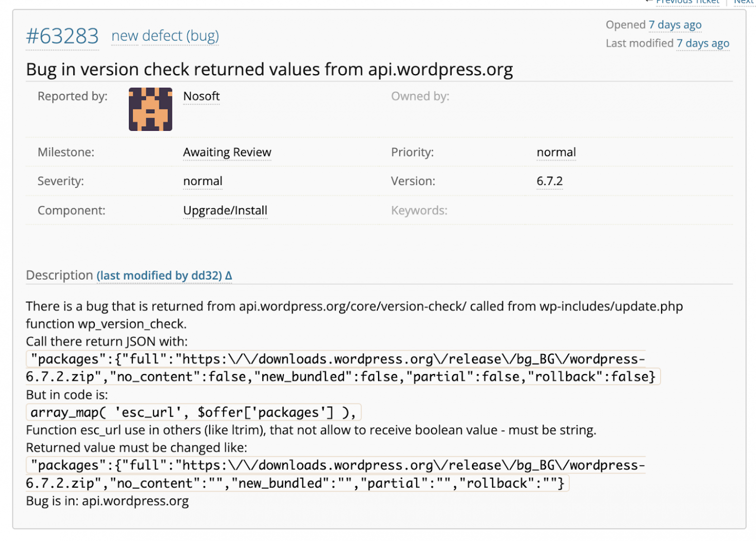This screenshot has height=541, width=756.
Task: Open the Awaiting Review milestone link
Action: pos(227,152)
